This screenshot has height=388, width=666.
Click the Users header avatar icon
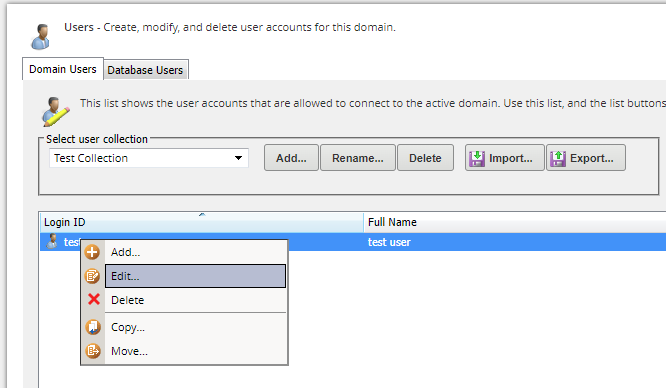point(41,37)
